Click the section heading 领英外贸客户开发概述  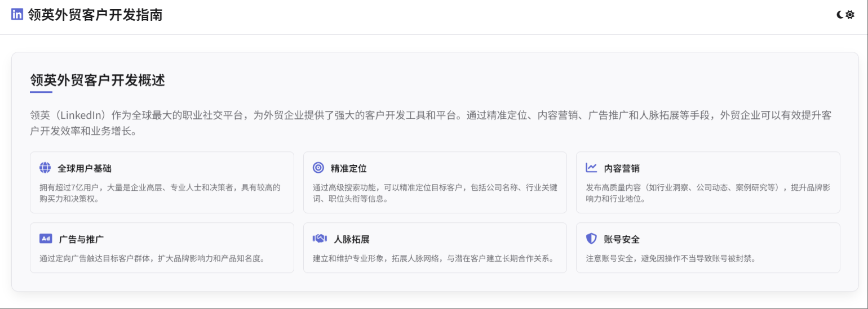(98, 80)
